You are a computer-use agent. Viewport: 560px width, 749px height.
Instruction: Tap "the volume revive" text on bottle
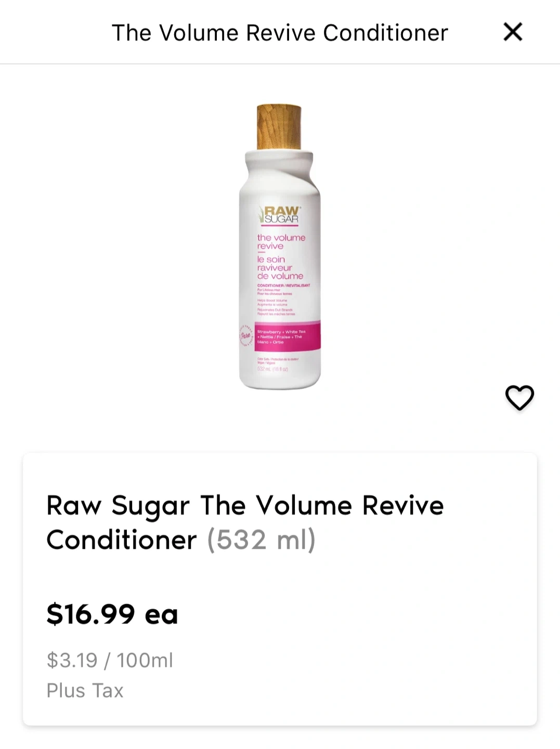coord(281,241)
